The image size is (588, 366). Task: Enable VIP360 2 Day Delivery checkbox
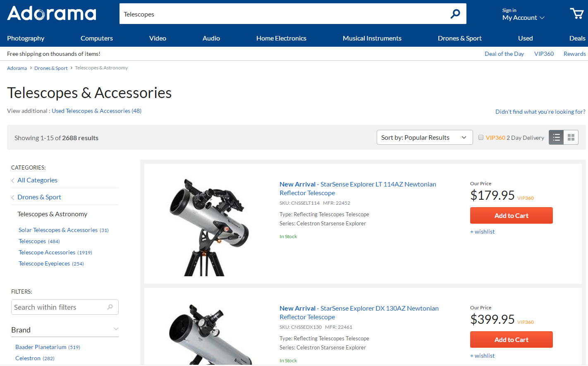481,137
